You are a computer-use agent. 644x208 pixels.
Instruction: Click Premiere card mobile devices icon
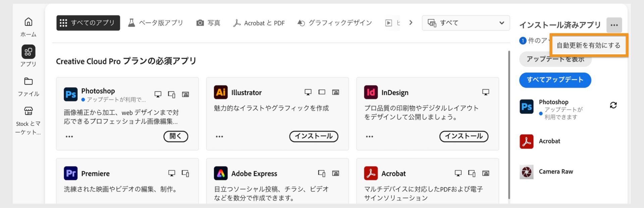click(x=185, y=173)
